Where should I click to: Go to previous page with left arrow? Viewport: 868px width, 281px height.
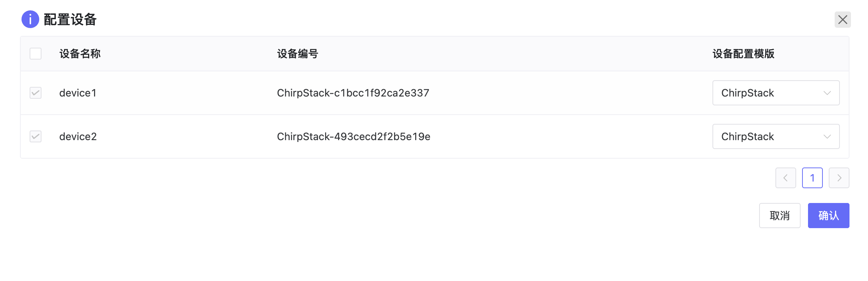785,178
